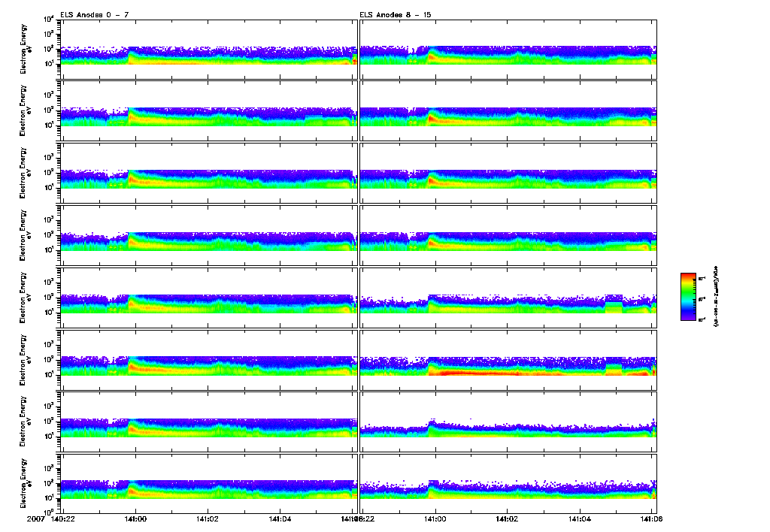Image resolution: width=770 pixels, height=532 pixels.
Task: Click the red top end of the color scale
Action: [688, 276]
